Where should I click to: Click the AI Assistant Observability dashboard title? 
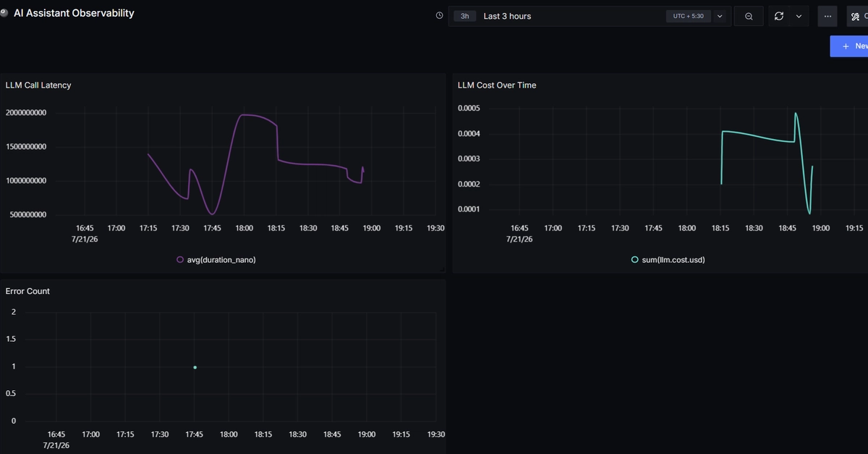tap(74, 13)
